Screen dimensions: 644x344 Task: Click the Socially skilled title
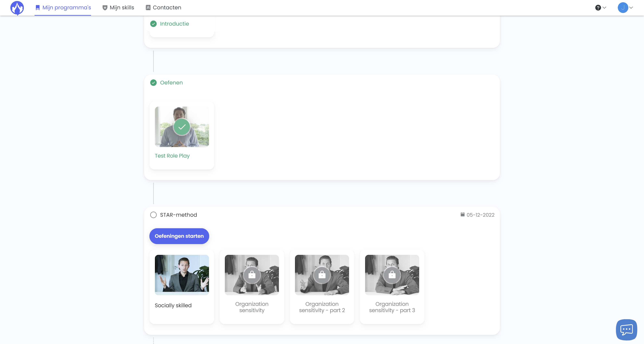173,306
